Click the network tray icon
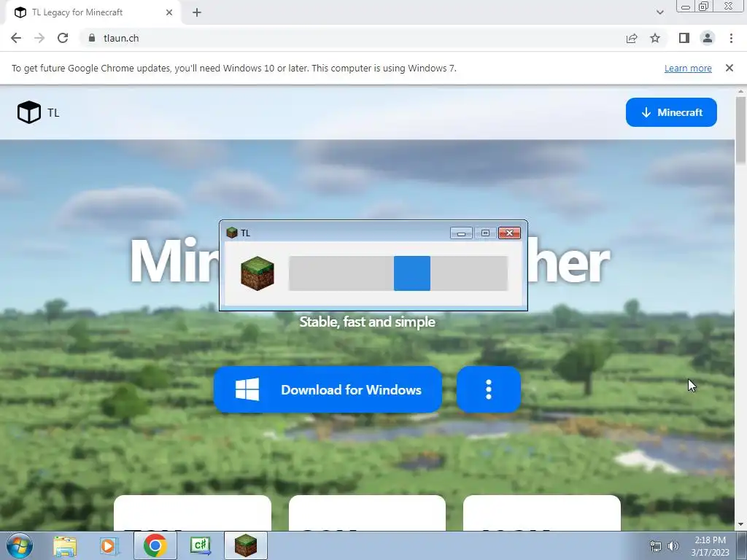The image size is (747, 560). (656, 546)
